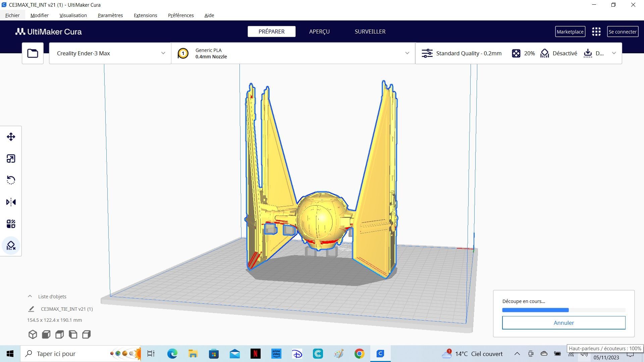Open the Per Model Settings tool
The height and width of the screenshot is (362, 644).
(11, 224)
